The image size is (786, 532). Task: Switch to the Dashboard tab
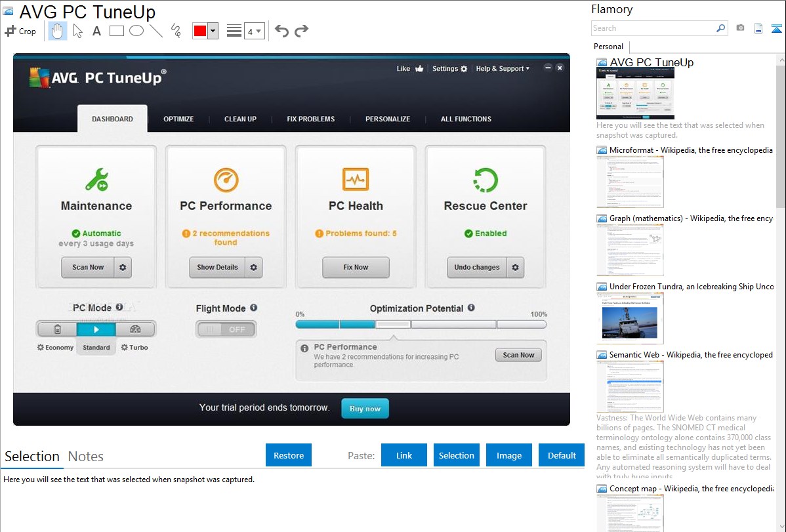point(112,119)
